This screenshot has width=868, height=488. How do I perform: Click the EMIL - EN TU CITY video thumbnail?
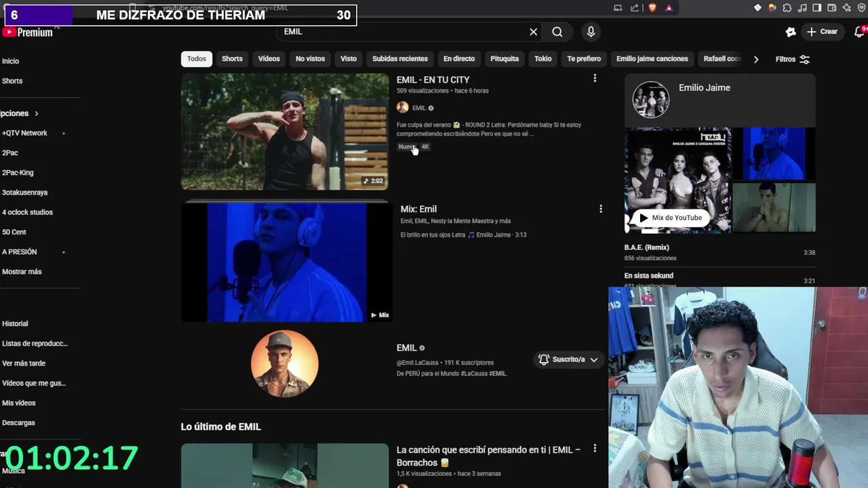(x=285, y=131)
